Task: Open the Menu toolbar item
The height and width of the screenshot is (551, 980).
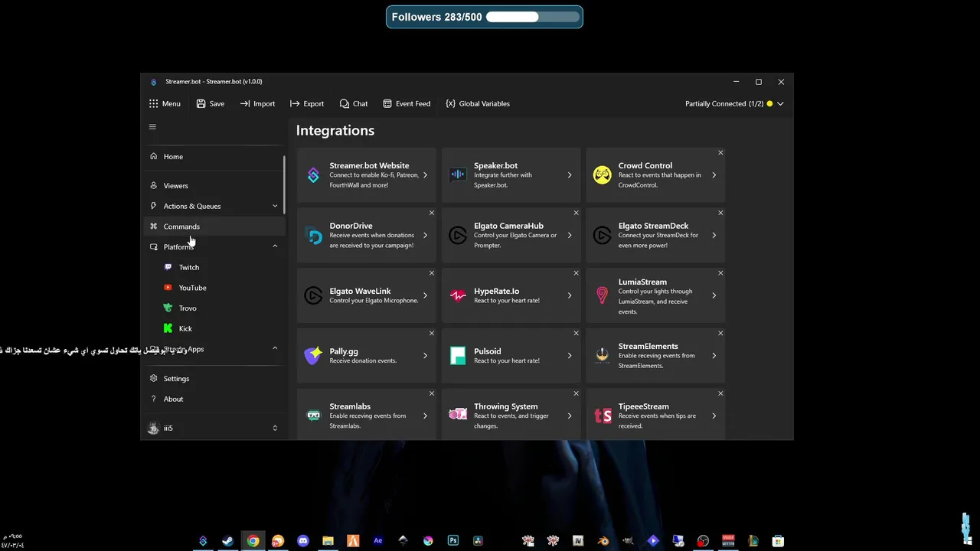Action: [165, 103]
